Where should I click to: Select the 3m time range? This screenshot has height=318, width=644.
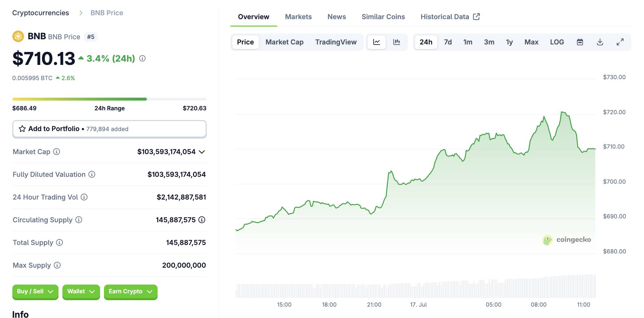(x=489, y=42)
